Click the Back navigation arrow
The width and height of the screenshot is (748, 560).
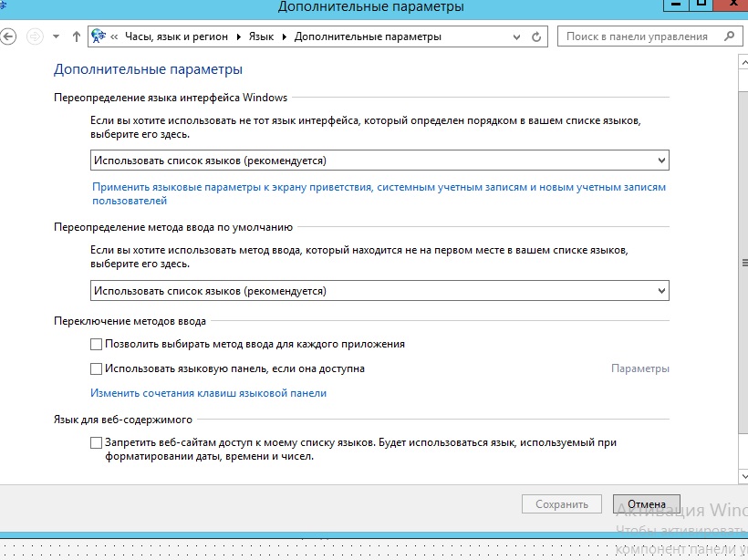coord(8,36)
